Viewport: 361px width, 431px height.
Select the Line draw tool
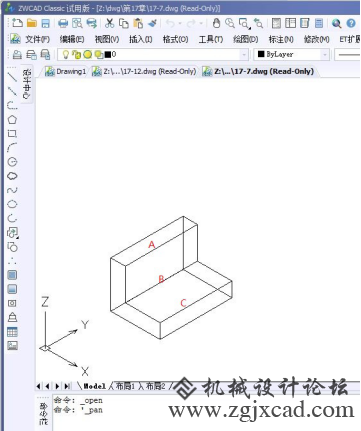click(x=12, y=77)
